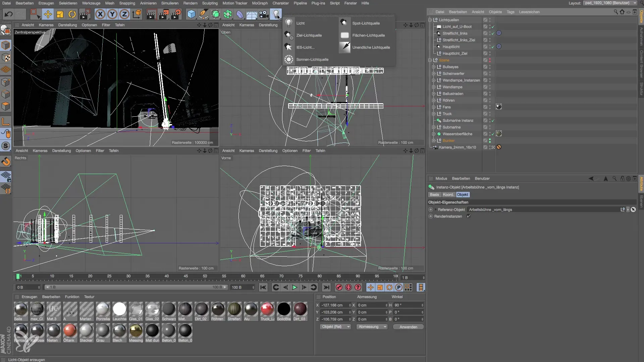Click the attribute manager back arrow
644x362 pixels.
tap(591, 178)
